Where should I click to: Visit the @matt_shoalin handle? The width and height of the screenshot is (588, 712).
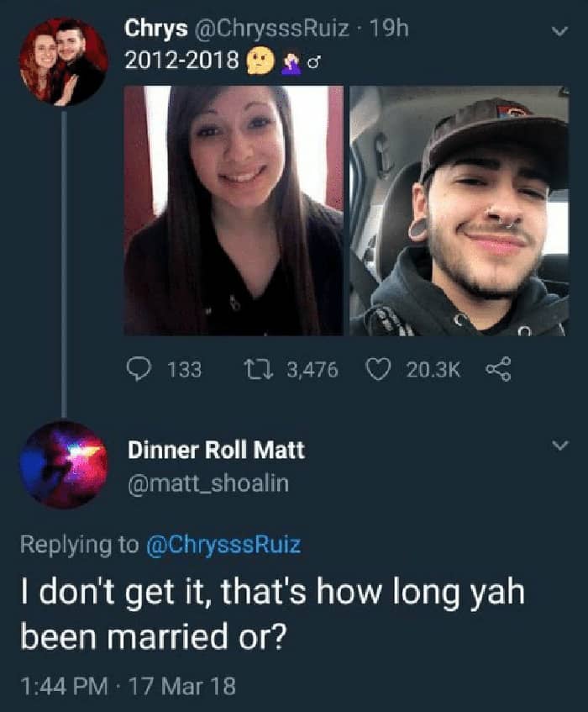pyautogui.click(x=208, y=484)
